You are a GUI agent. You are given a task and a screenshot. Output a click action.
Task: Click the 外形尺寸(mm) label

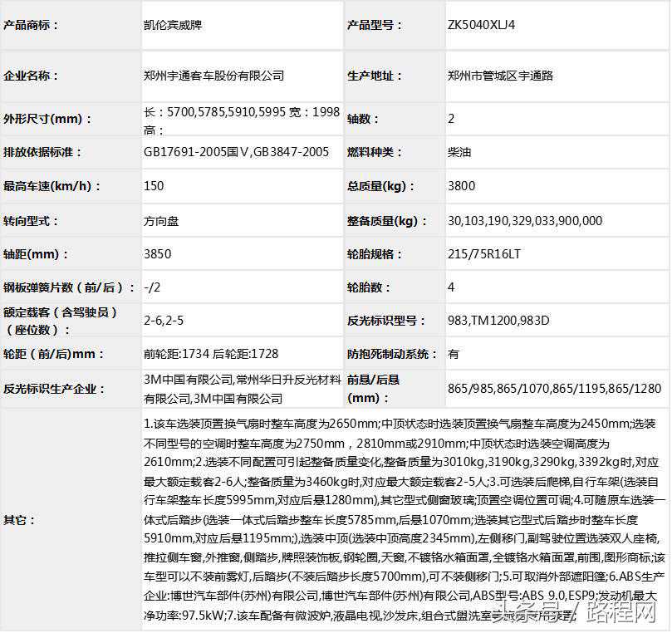tap(48, 119)
